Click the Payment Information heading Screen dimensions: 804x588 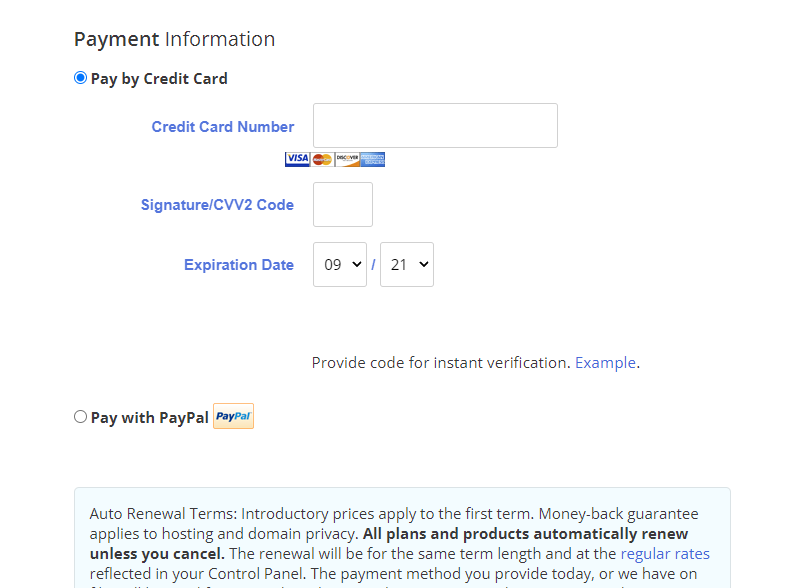174,39
